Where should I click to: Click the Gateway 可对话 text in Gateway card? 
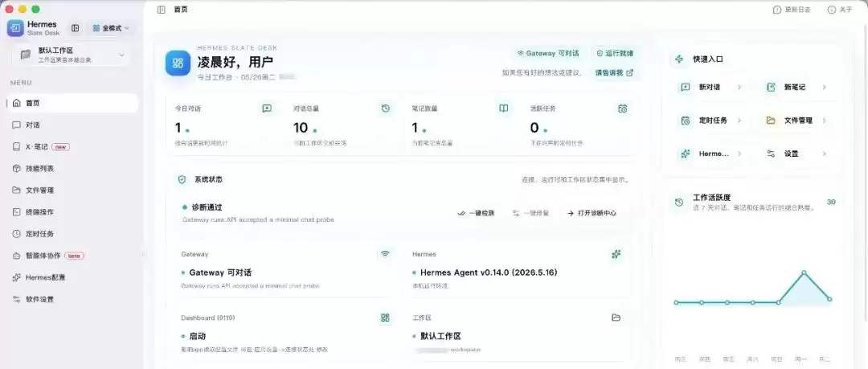coord(220,273)
